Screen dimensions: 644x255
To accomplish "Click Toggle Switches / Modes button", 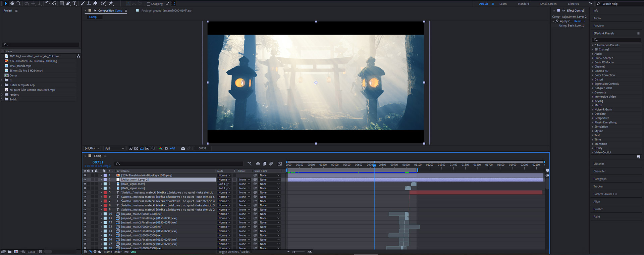I will click(234, 252).
